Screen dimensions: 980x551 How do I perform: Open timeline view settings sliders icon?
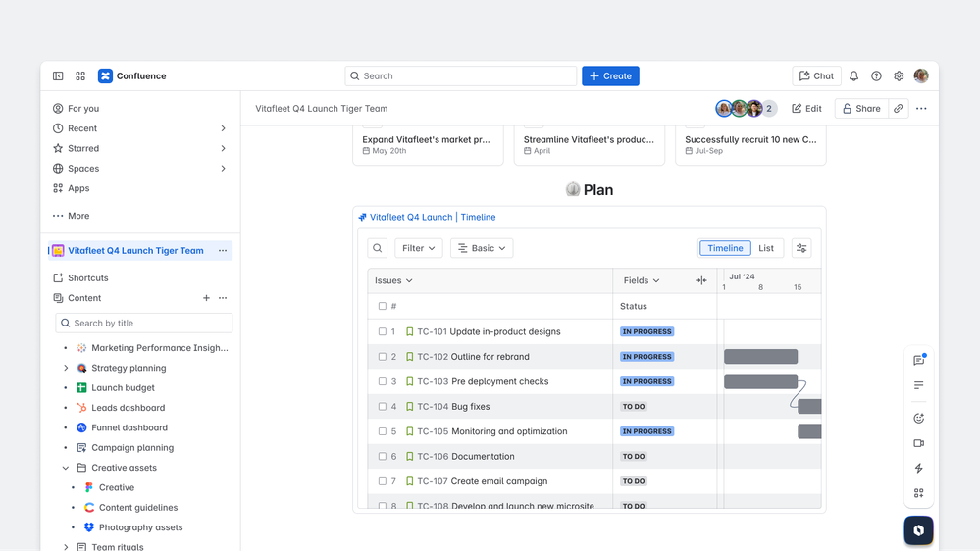pyautogui.click(x=801, y=249)
